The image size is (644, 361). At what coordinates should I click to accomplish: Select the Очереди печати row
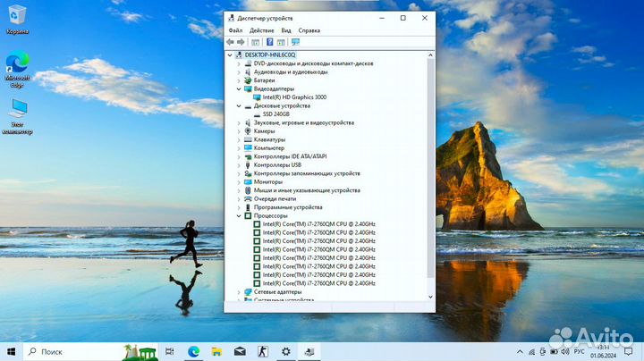[275, 199]
